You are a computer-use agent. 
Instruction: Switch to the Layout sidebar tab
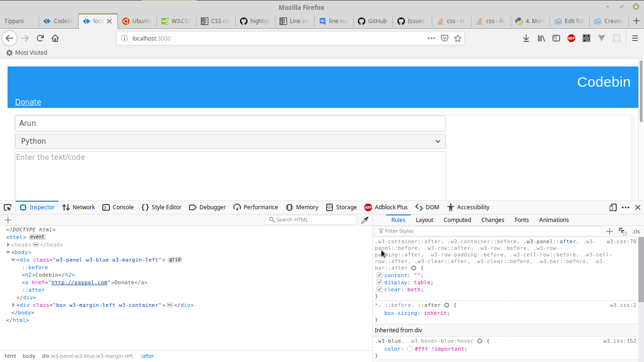(x=424, y=220)
